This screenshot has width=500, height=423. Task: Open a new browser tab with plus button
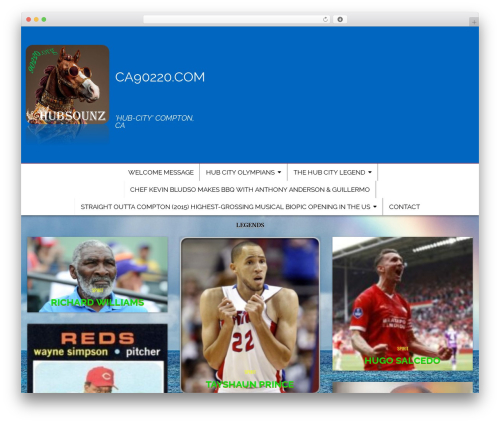474,22
